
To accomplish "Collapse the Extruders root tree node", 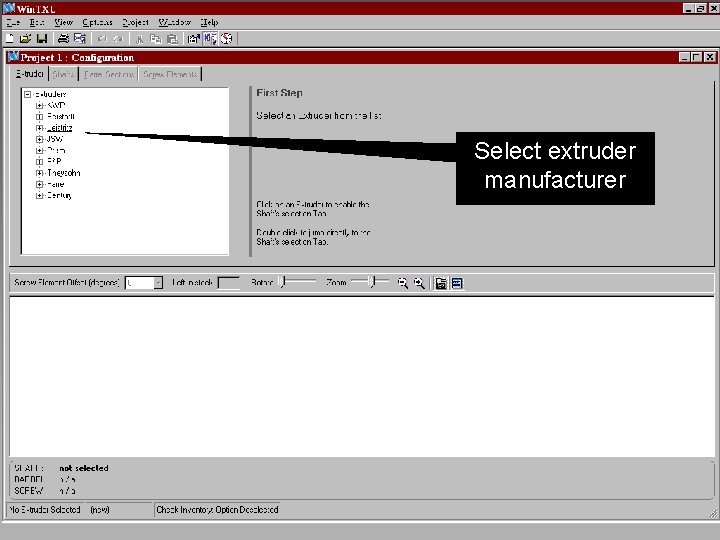I will (x=28, y=94).
